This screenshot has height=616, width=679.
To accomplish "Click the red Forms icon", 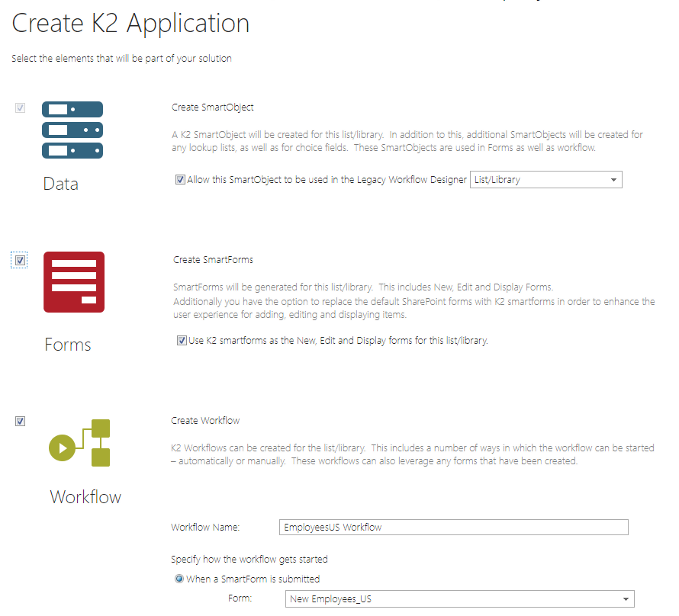I will pos(74,282).
